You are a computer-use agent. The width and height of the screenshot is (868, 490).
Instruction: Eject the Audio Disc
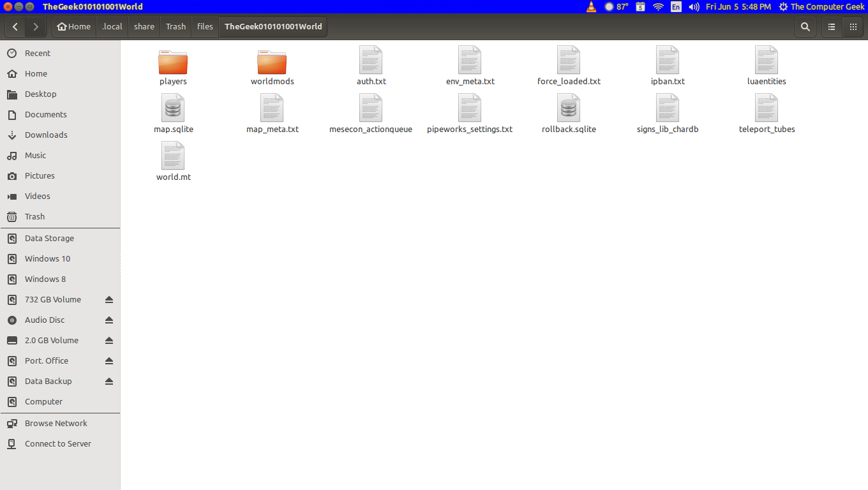point(109,320)
